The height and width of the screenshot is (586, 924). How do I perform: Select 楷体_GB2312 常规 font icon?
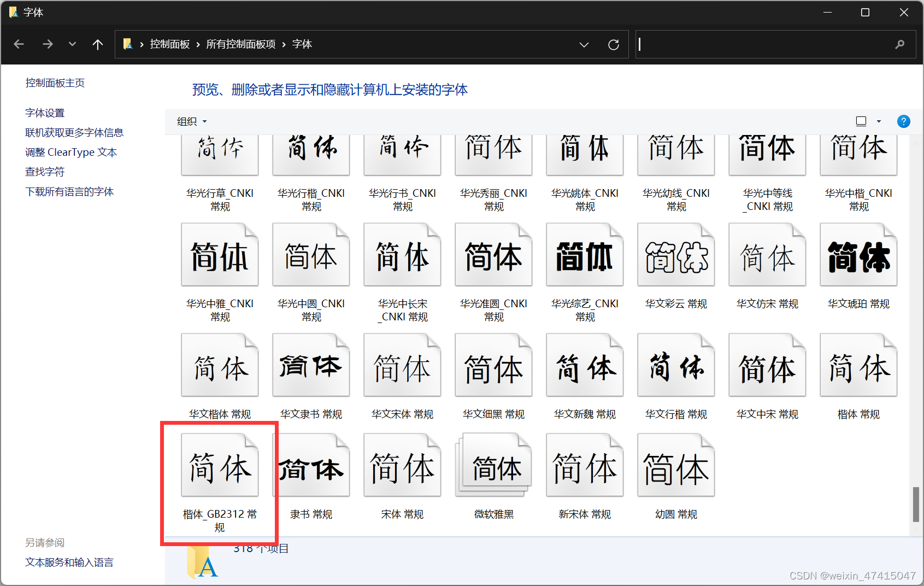tap(220, 465)
